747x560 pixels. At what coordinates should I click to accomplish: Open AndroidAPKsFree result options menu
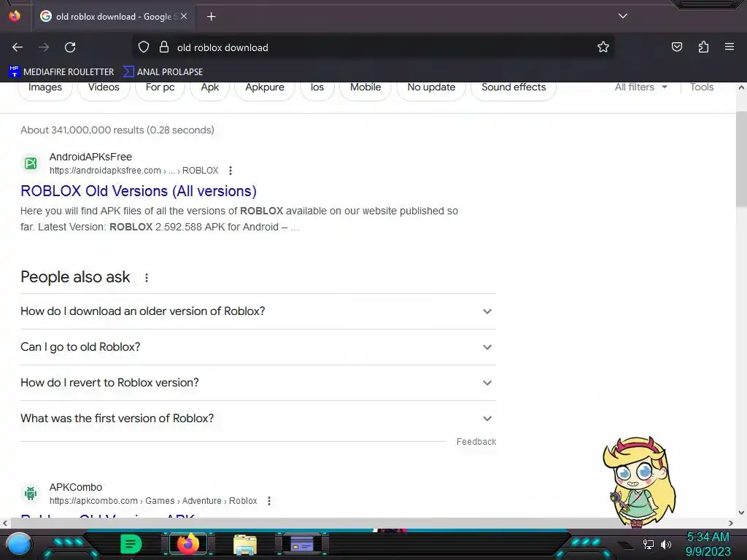click(231, 171)
